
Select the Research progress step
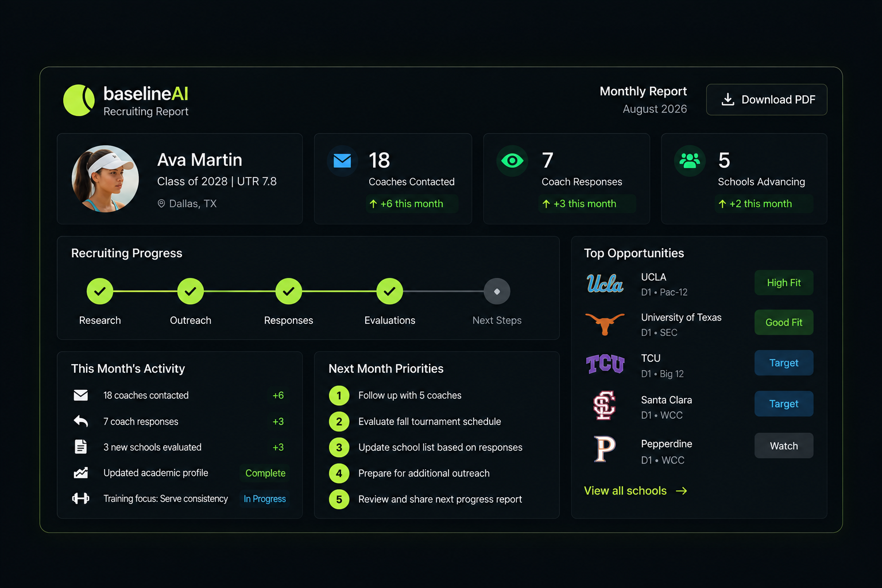pos(100,292)
